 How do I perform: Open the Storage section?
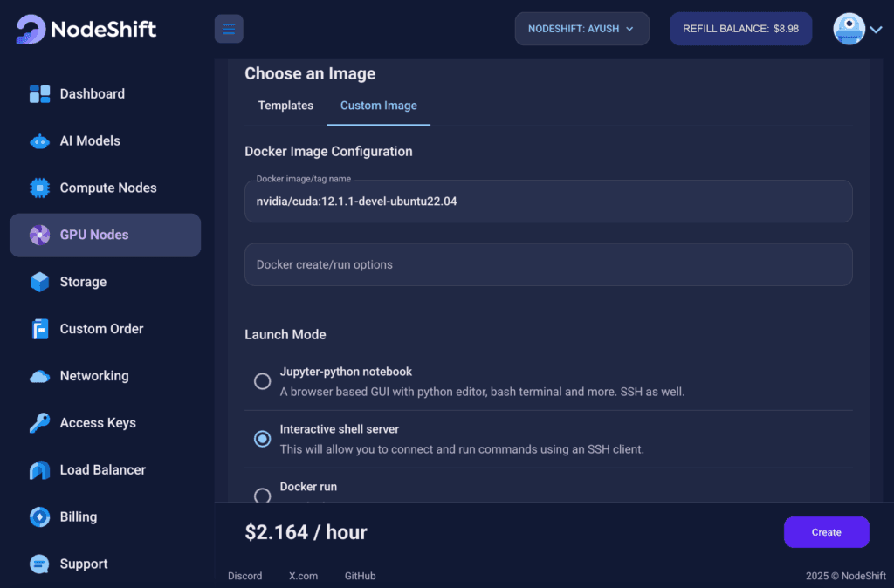click(x=105, y=282)
